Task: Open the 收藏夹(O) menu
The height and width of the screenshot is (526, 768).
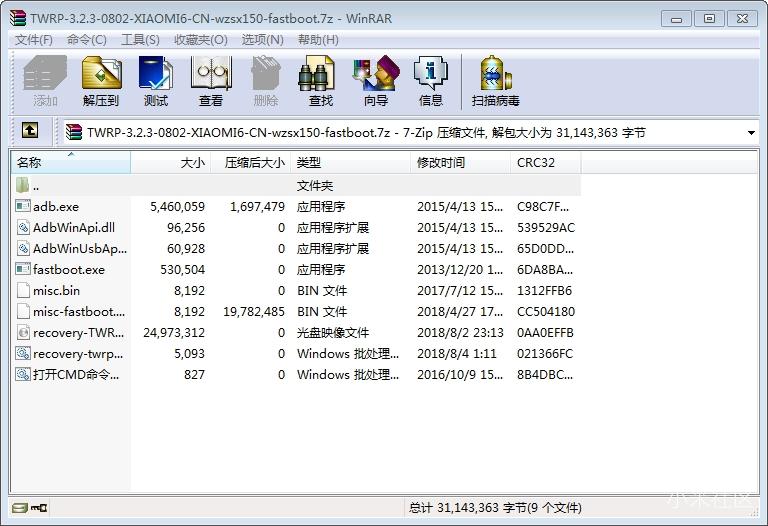Action: 201,40
